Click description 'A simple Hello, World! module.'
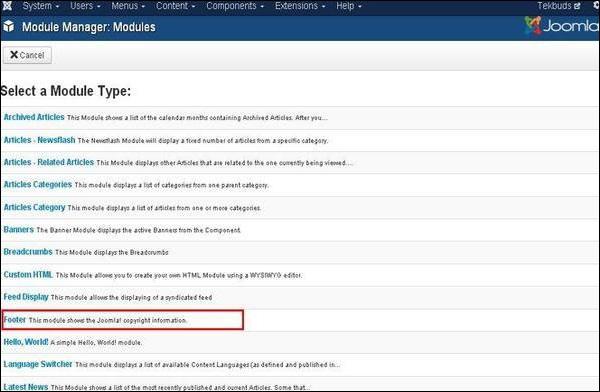Viewport: 600px width, 392px height. (96, 342)
